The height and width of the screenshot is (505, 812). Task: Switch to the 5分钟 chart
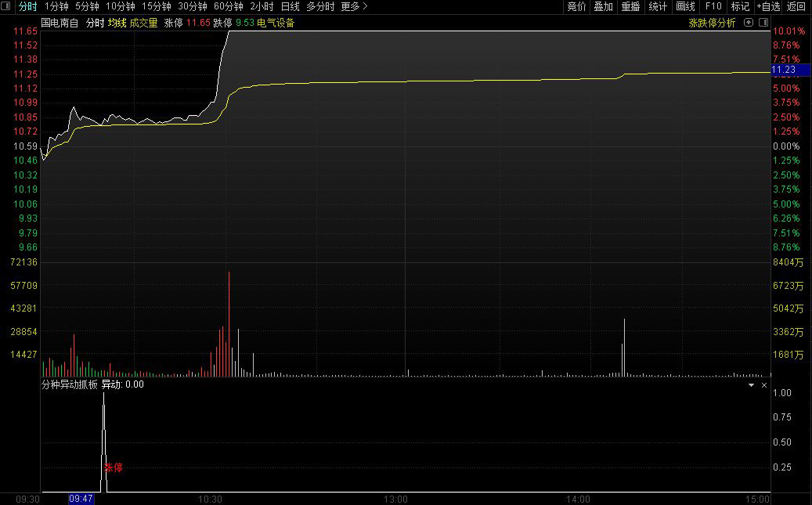pos(87,6)
